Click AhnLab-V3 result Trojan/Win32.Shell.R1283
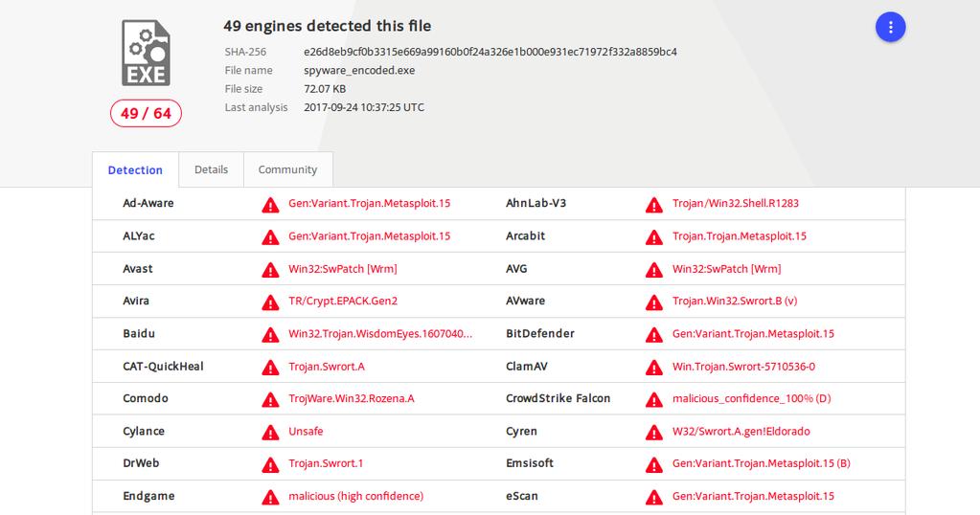The height and width of the screenshot is (515, 980). click(x=736, y=203)
